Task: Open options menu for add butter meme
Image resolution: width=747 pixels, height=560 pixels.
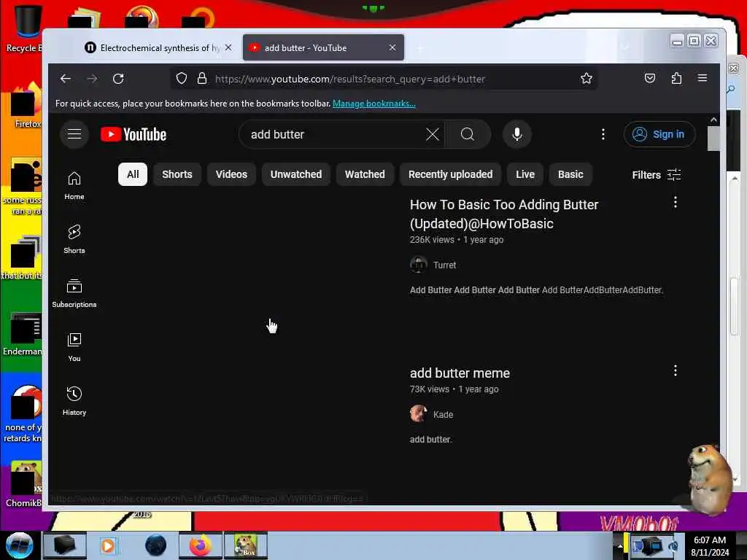Action: coord(675,371)
